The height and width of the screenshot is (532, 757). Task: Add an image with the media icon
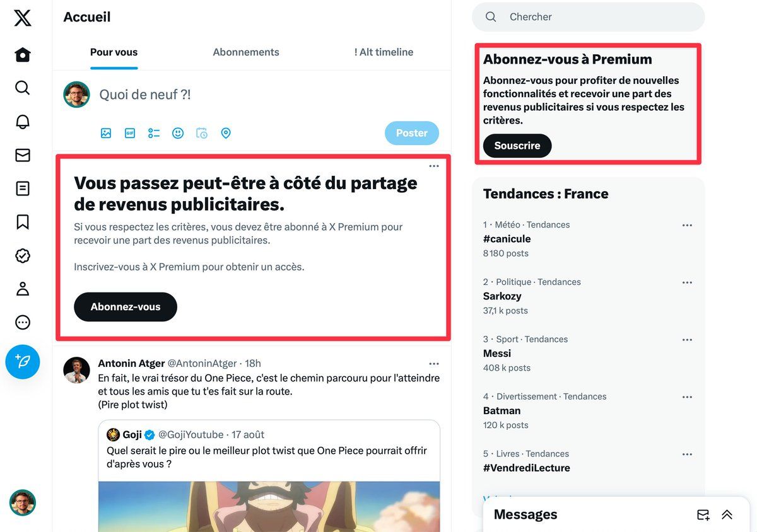(106, 133)
